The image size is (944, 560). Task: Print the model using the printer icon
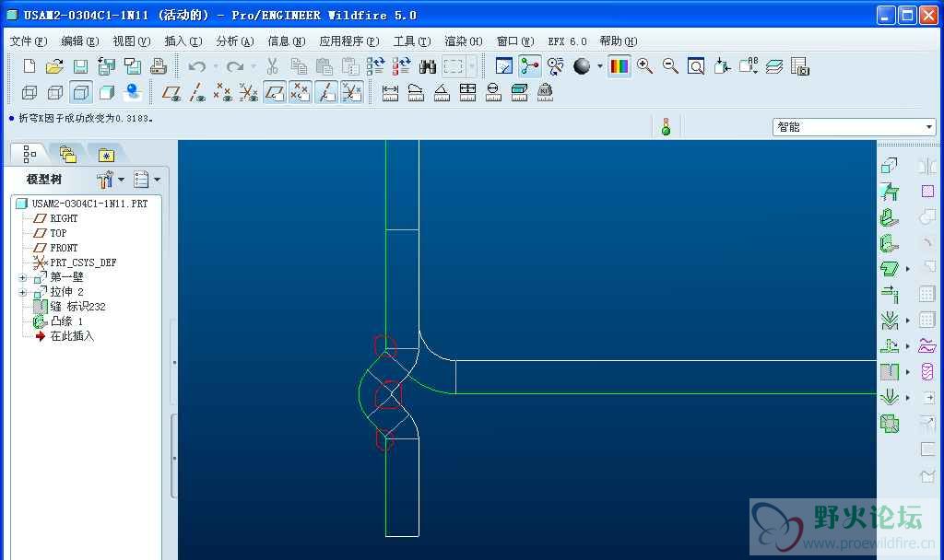pyautogui.click(x=159, y=65)
